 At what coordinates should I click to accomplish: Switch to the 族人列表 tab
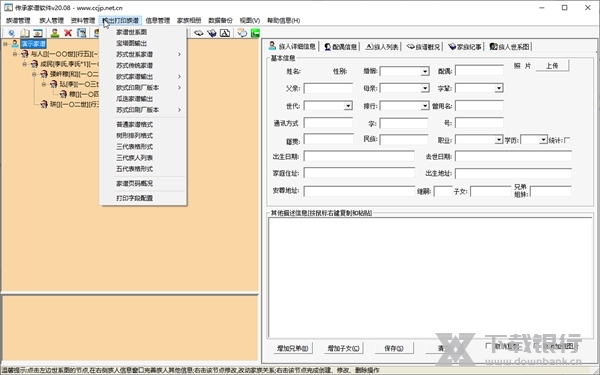tap(382, 47)
